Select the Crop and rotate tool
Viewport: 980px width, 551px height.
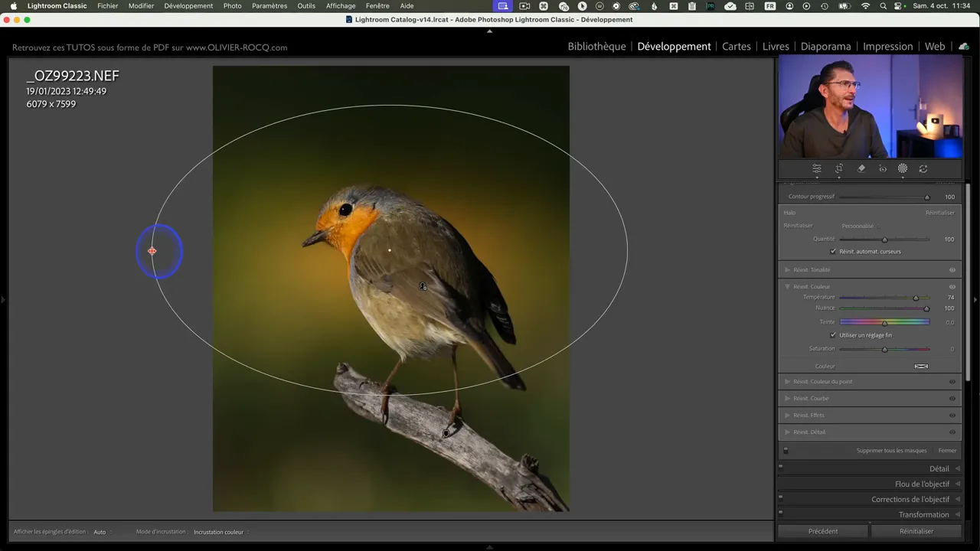tap(839, 168)
